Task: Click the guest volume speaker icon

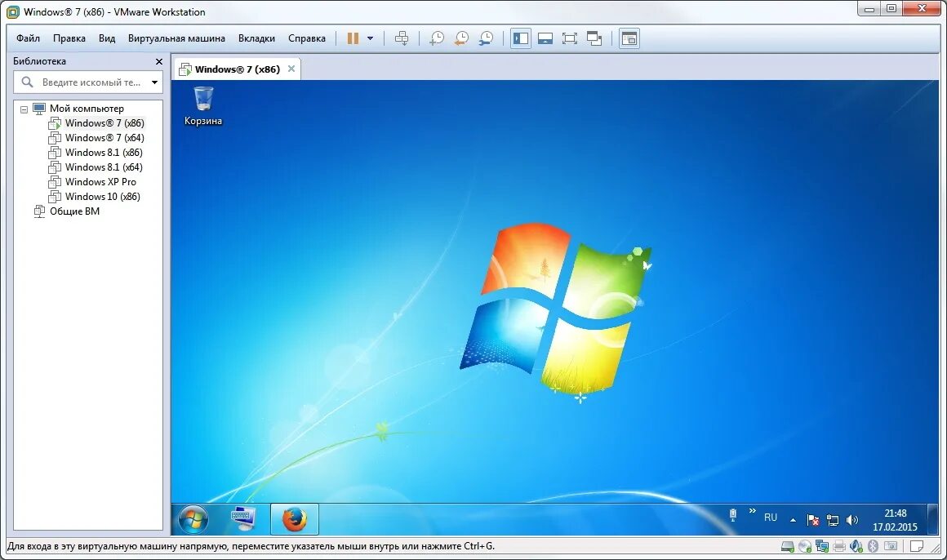Action: click(852, 520)
